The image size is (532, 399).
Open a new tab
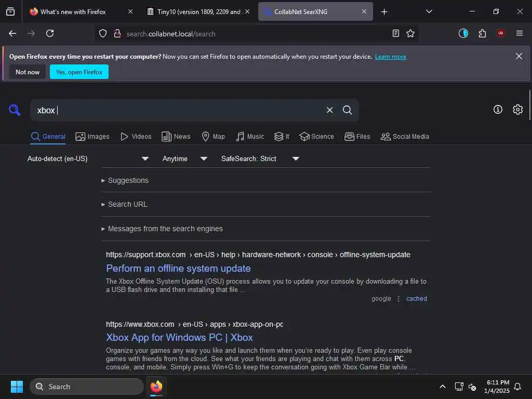(384, 12)
